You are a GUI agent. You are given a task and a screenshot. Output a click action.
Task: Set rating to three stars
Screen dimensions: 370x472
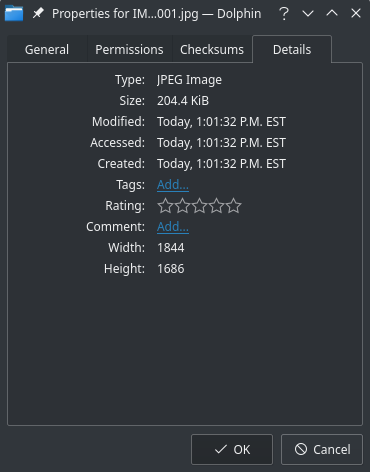[x=199, y=206]
